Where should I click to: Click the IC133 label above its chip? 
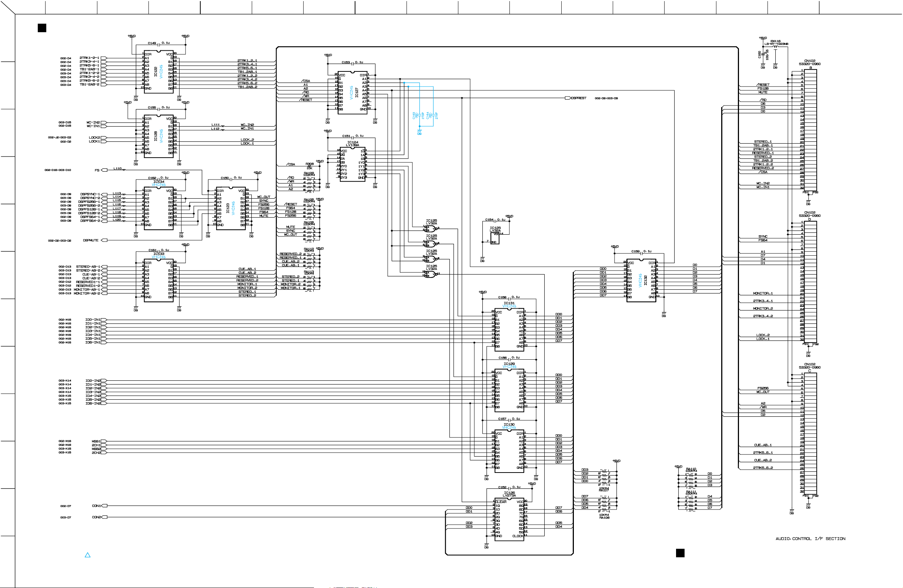[x=159, y=253]
